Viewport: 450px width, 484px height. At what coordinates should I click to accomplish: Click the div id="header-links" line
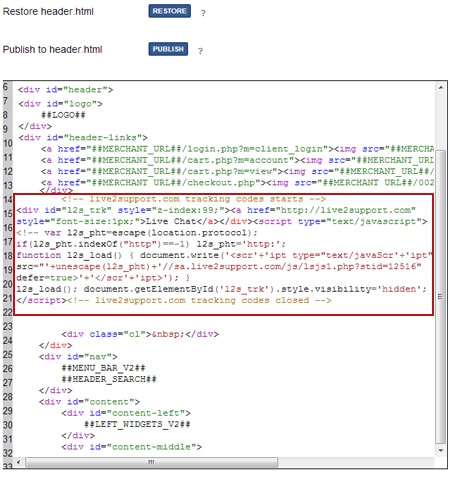coord(83,137)
